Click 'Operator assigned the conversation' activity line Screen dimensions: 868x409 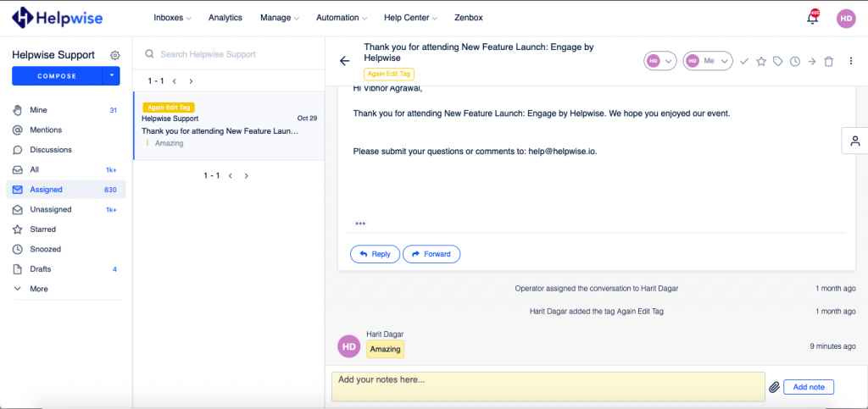[597, 289]
